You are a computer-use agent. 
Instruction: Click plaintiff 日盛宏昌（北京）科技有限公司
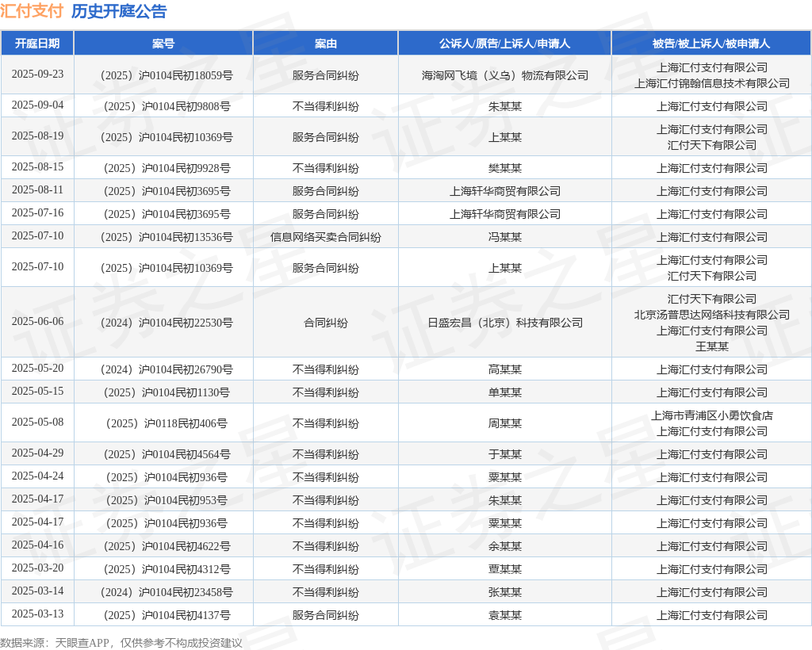click(505, 323)
